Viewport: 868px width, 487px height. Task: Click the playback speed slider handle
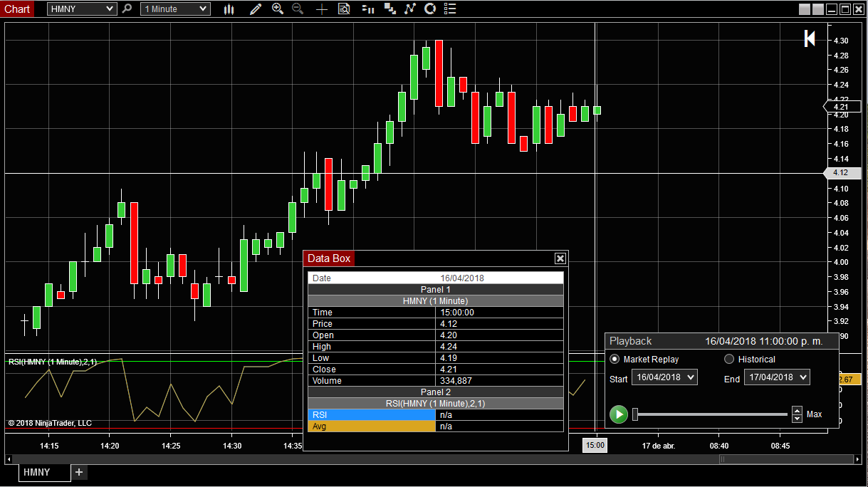pos(635,414)
